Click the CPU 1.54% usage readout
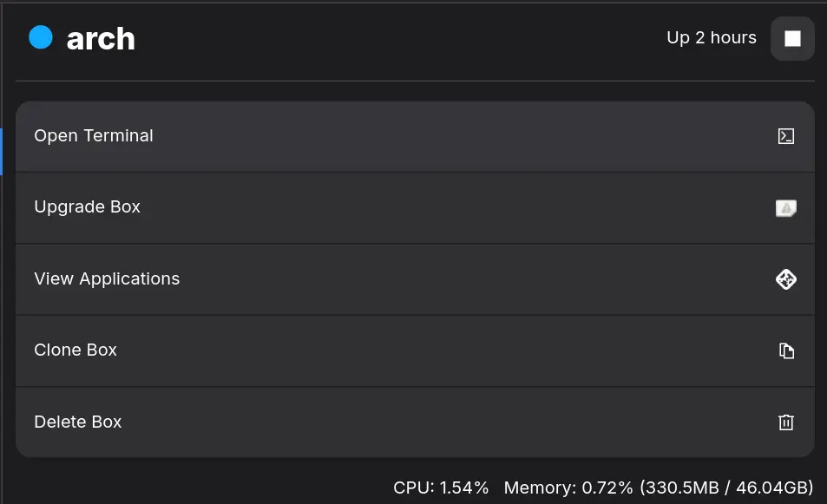This screenshot has height=504, width=827. (441, 488)
